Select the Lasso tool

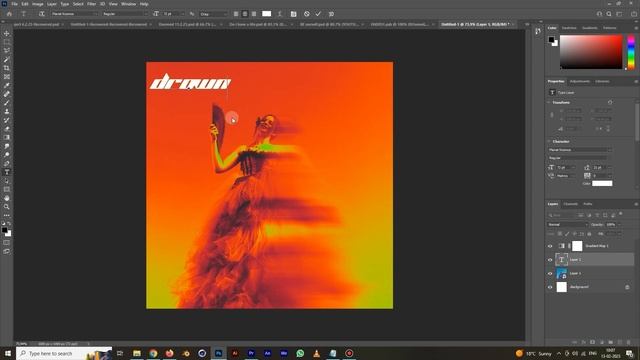click(x=7, y=51)
